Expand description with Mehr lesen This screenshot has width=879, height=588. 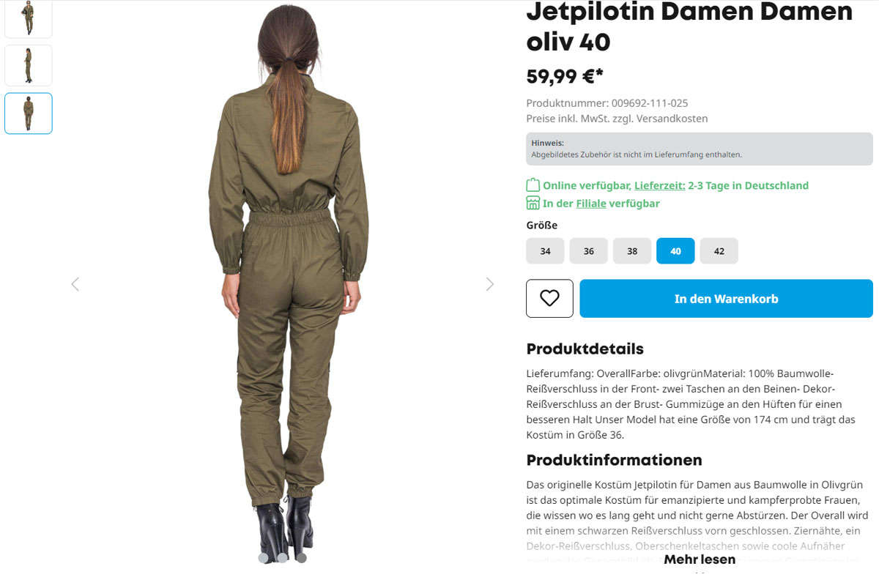(700, 559)
